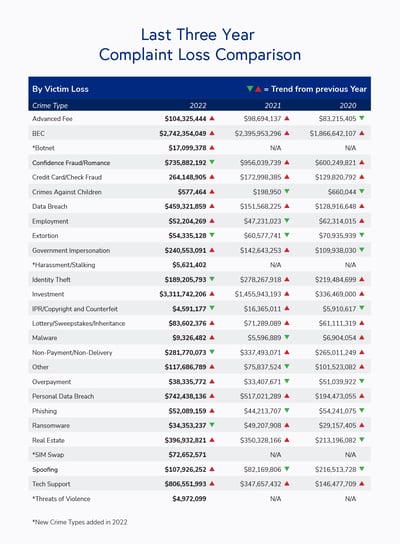Click the down arrow beside Ransomware 2022 loss
This screenshot has height=544, width=400.
coord(212,425)
